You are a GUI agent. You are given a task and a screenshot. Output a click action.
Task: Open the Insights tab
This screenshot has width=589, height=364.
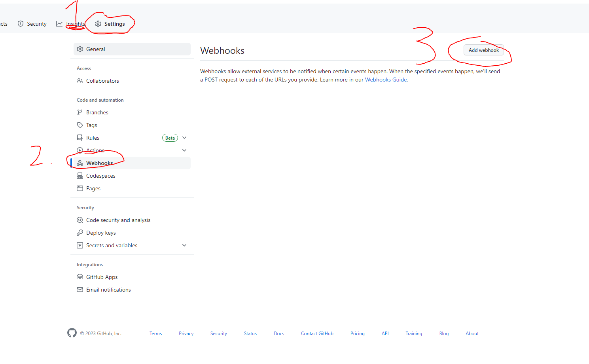71,24
